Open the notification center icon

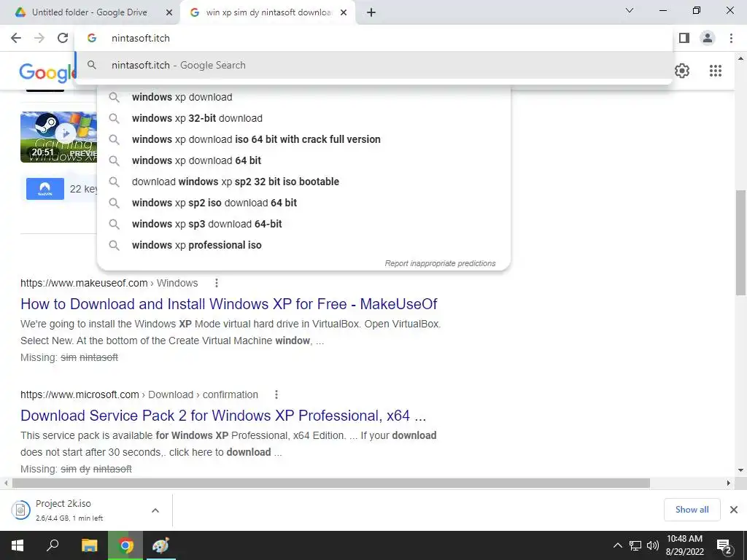click(x=724, y=547)
